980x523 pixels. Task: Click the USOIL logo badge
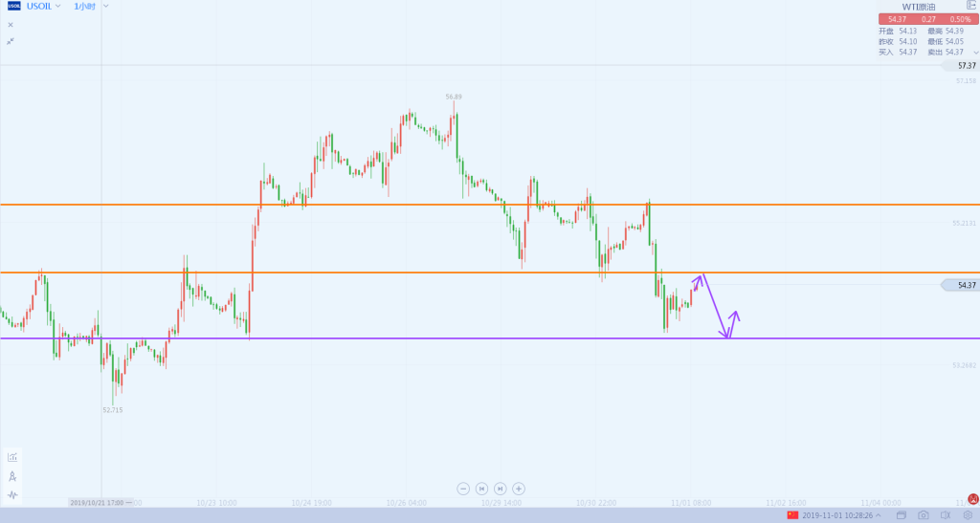[14, 6]
